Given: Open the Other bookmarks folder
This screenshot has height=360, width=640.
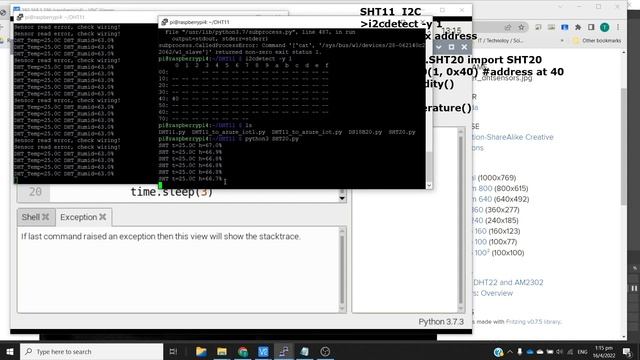Looking at the screenshot, I should click(x=597, y=41).
